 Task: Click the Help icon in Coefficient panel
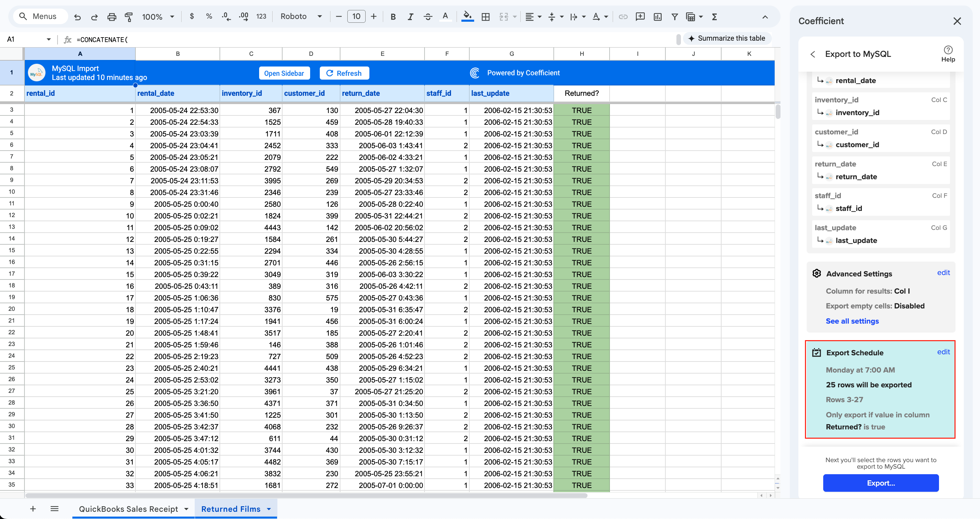(948, 50)
